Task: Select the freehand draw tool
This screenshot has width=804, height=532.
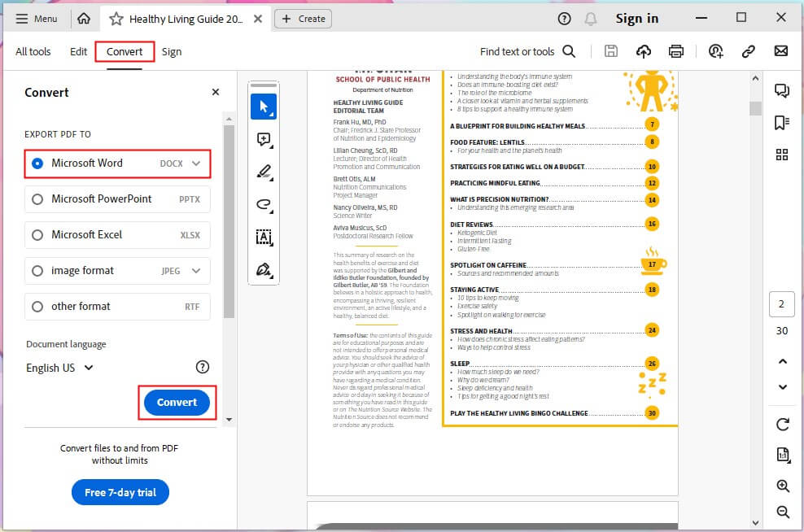Action: [264, 204]
